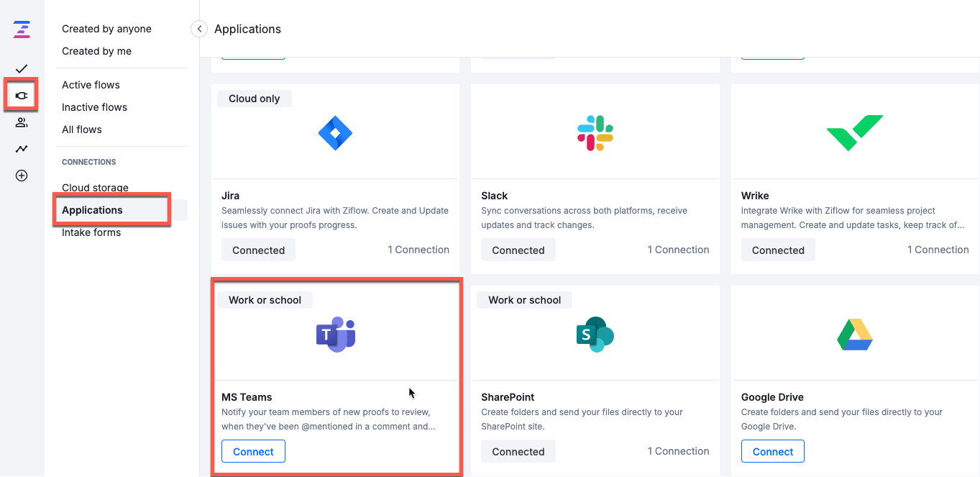The height and width of the screenshot is (477, 980).
Task: Filter by Created by me
Action: point(96,50)
